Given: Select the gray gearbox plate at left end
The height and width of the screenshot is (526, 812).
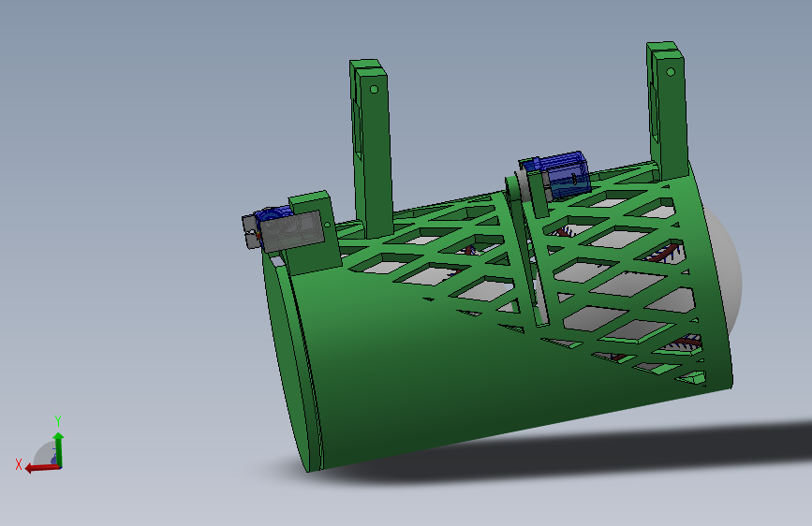Looking at the screenshot, I should coord(291,230).
